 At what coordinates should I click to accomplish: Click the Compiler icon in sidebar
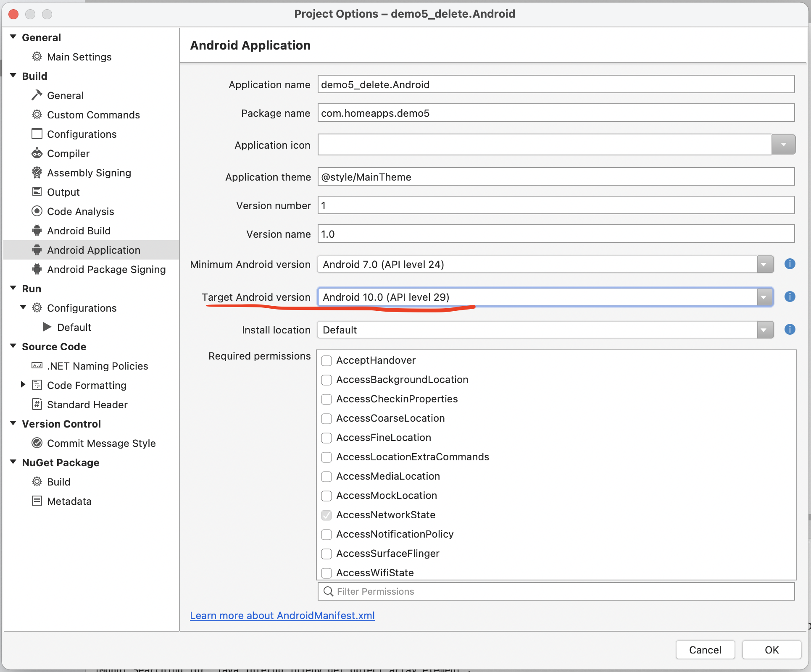[37, 153]
